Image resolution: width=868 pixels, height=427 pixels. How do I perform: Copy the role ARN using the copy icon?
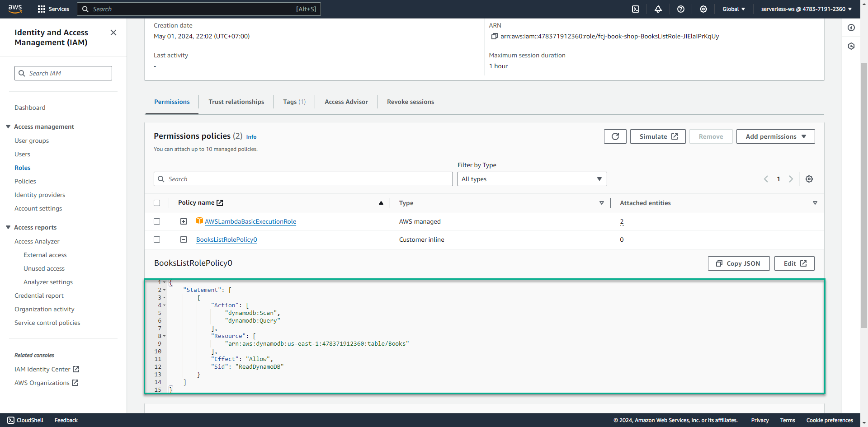coord(494,36)
